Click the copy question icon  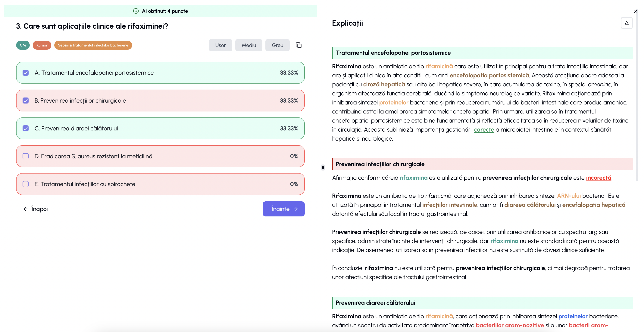(299, 45)
